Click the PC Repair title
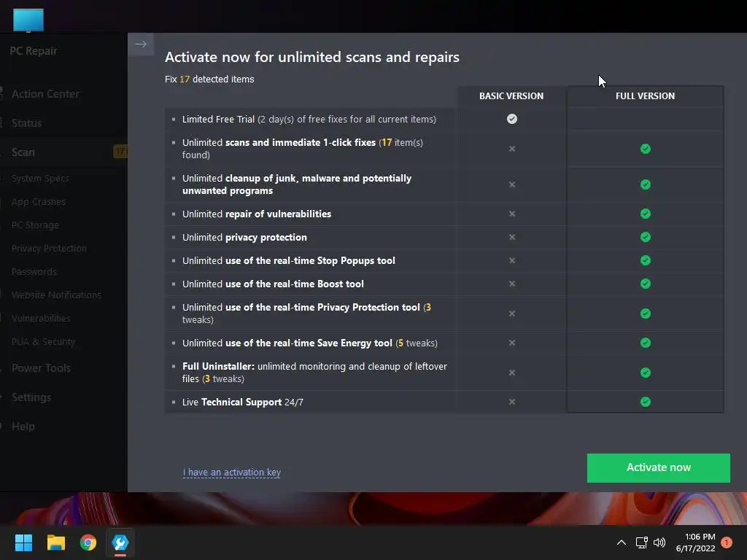Viewport: 747px width, 560px height. coord(34,50)
